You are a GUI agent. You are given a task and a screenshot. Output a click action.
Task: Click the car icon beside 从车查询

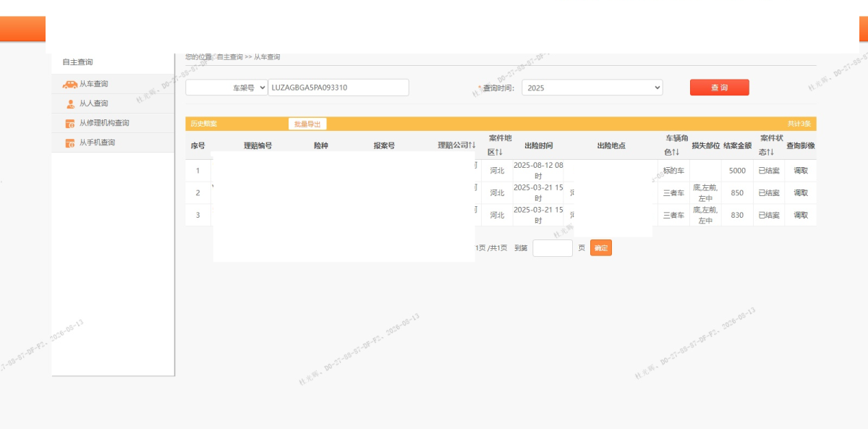coord(70,84)
